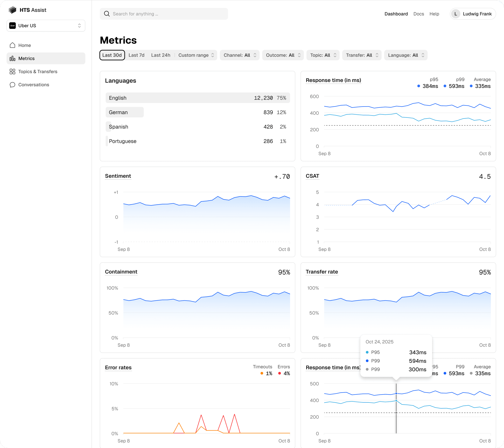Click the Ludwig Frank profile button

click(473, 14)
